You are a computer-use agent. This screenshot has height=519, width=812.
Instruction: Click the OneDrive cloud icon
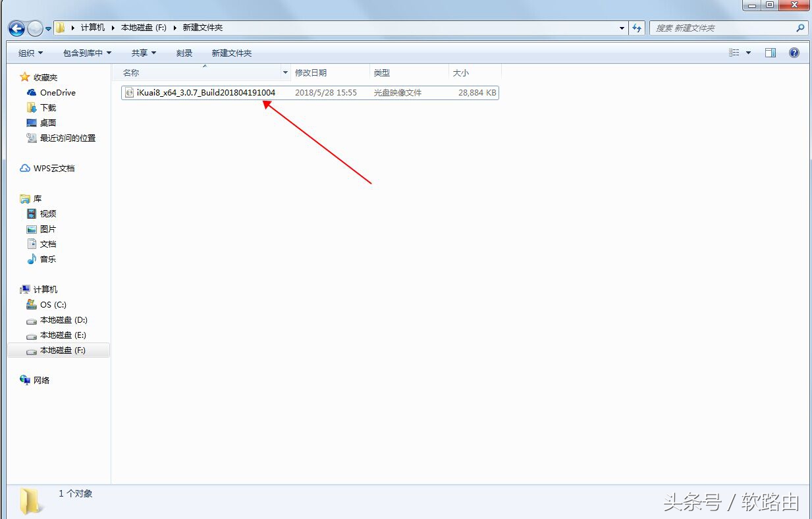[x=32, y=93]
